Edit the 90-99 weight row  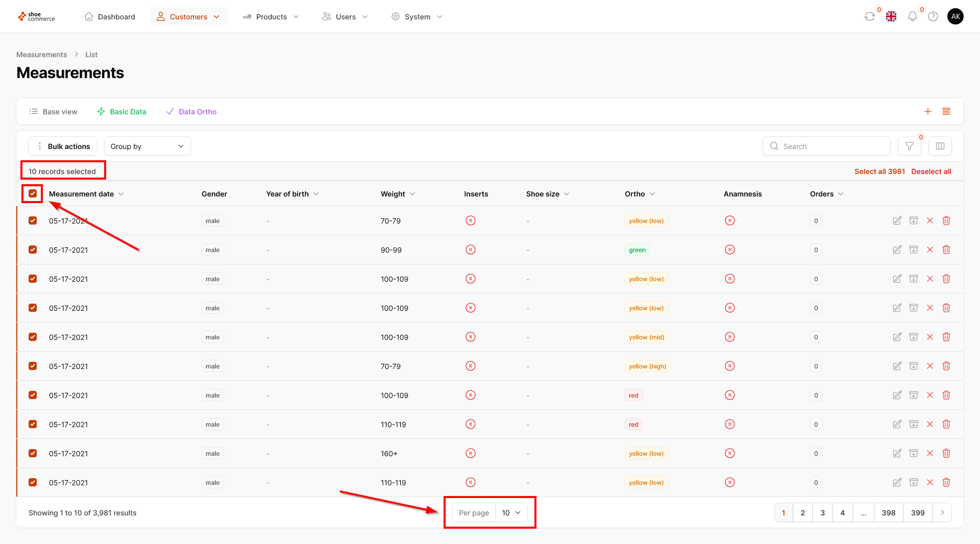click(x=897, y=250)
